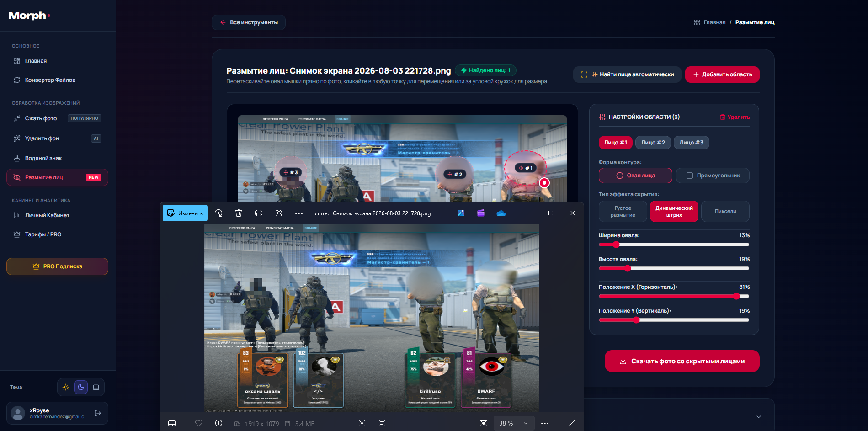Click the Изменить button in Photos

[x=185, y=213]
